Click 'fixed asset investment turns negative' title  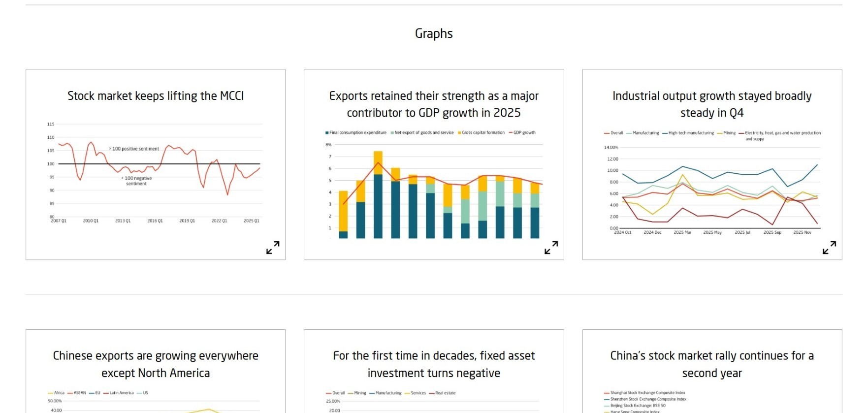point(434,364)
